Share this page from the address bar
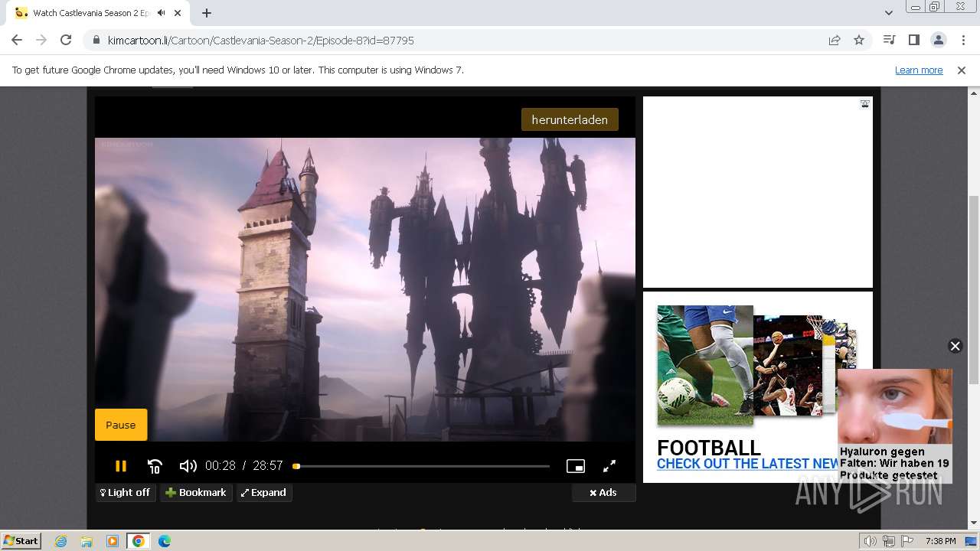 835,40
